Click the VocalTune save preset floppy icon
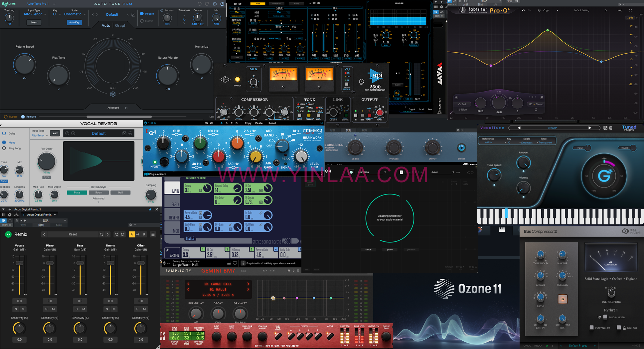This screenshot has height=349, width=644. pyautogui.click(x=605, y=128)
